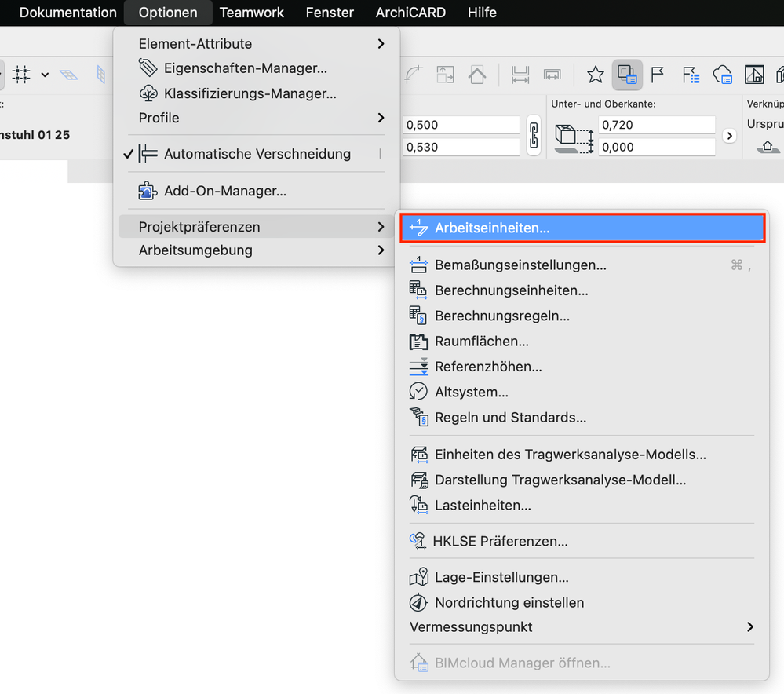Open Eigenschaften-Manager dialog
Viewport: 784px width, 694px height.
[257, 68]
